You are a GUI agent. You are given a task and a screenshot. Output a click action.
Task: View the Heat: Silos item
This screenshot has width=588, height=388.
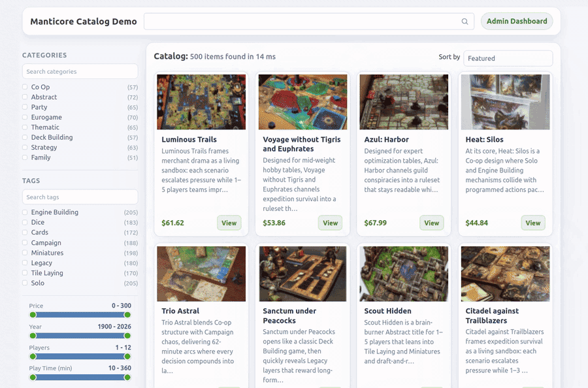coord(533,223)
